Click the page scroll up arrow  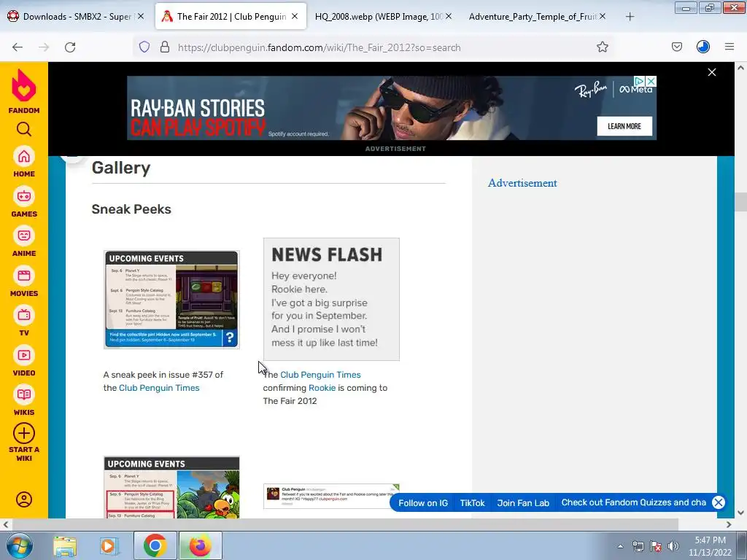pyautogui.click(x=740, y=68)
